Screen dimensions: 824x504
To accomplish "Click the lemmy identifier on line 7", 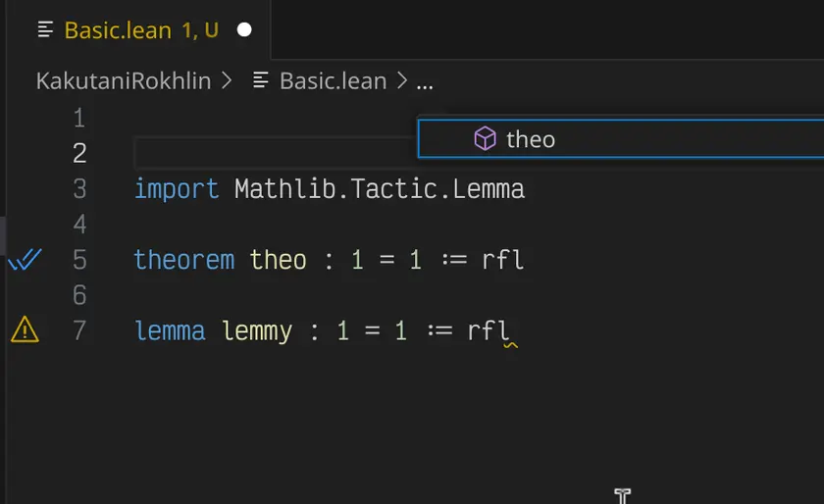I will point(257,330).
